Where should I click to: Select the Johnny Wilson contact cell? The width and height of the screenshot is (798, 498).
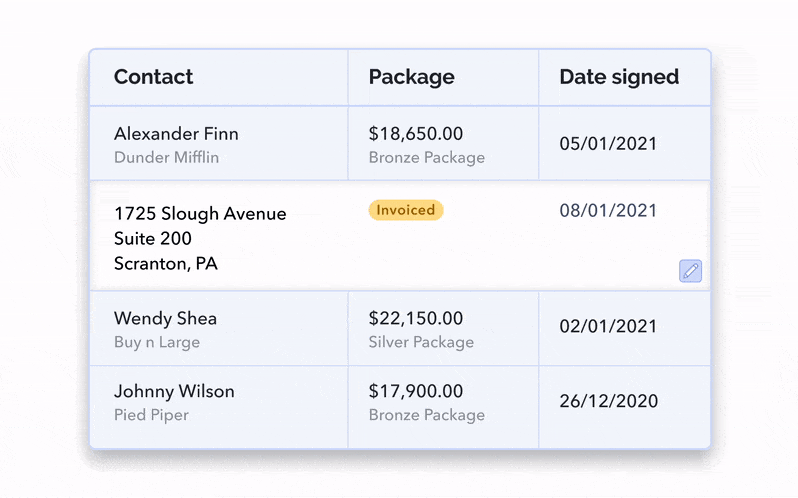174,391
